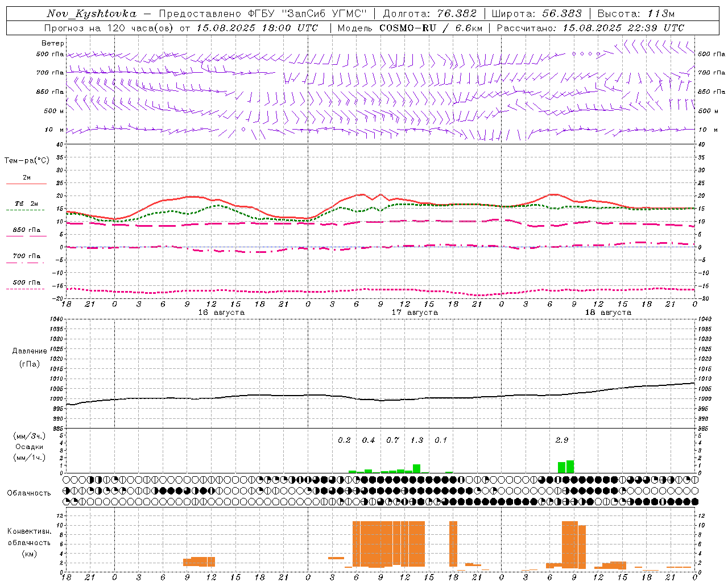Click the station title Nov_Kyshtovka
The height and width of the screenshot is (582, 728).
point(91,14)
